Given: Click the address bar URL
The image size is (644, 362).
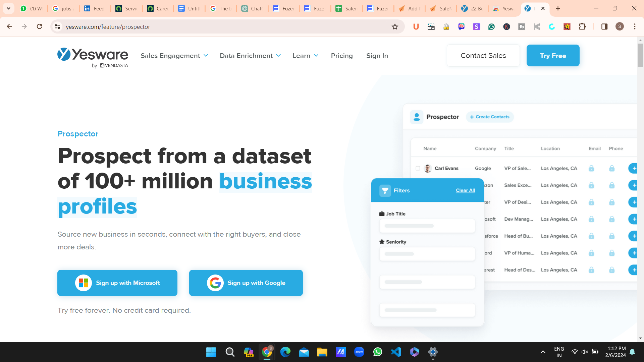Looking at the screenshot, I should [108, 27].
